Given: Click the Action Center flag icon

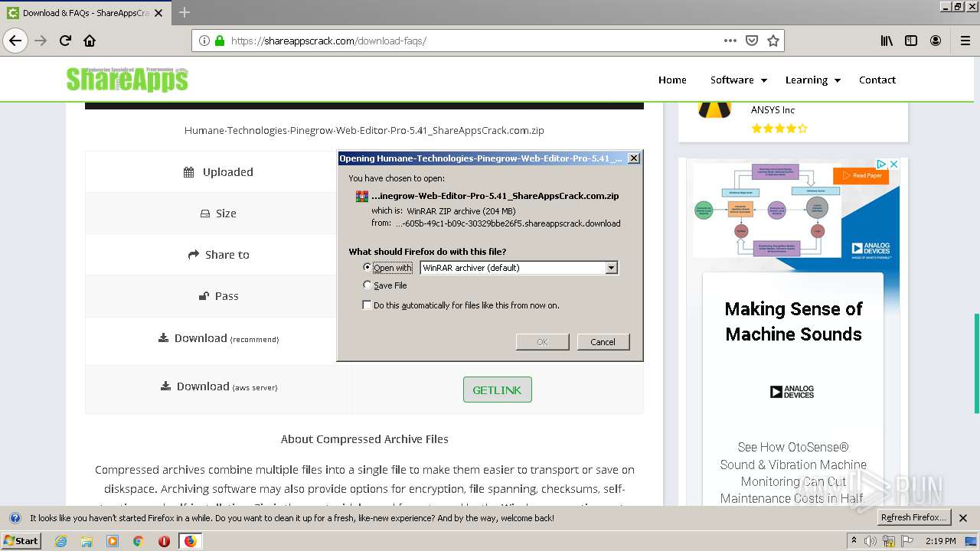Looking at the screenshot, I should (907, 541).
